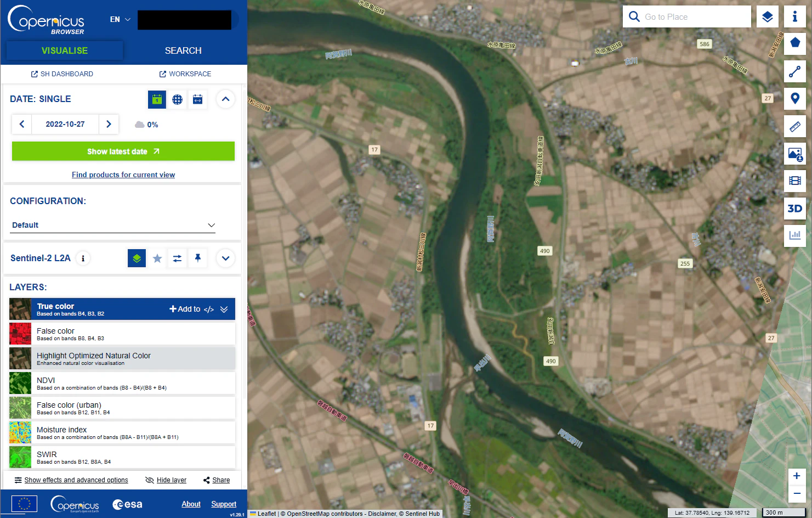Pin the current Sentinel-2 L2A visualization
Viewport: 812px width, 518px height.
(197, 258)
